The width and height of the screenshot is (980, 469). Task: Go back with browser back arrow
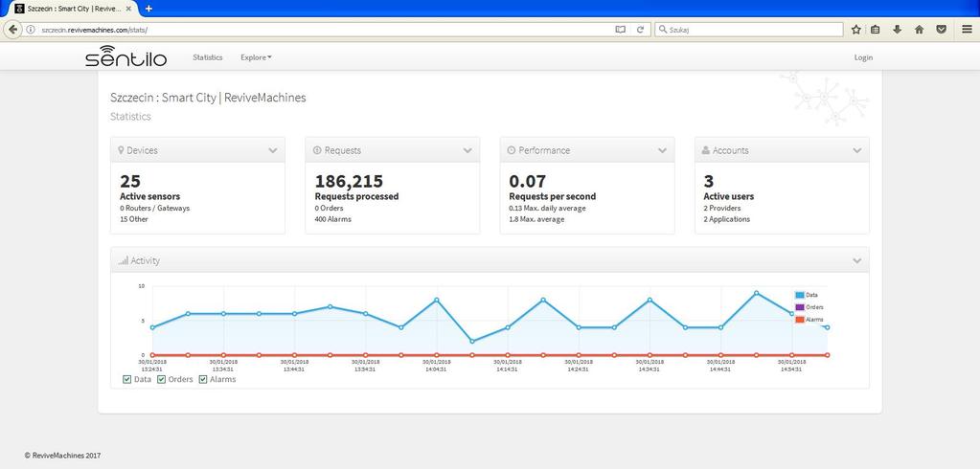point(12,30)
